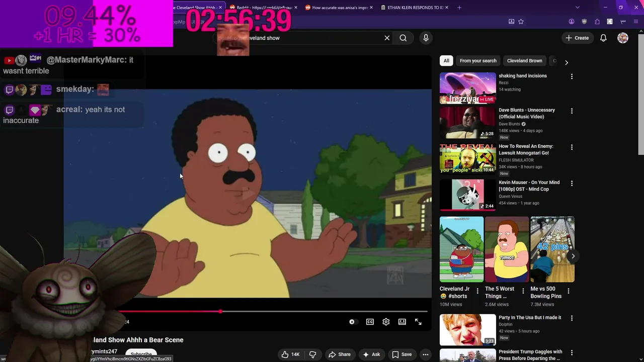This screenshot has width=644, height=362.
Task: Open browser extensions puzzle icon
Action: point(597,22)
